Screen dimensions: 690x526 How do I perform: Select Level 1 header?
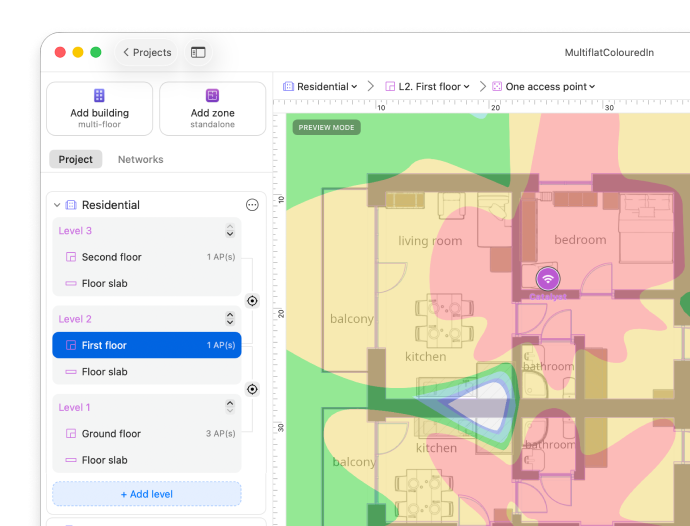74,408
